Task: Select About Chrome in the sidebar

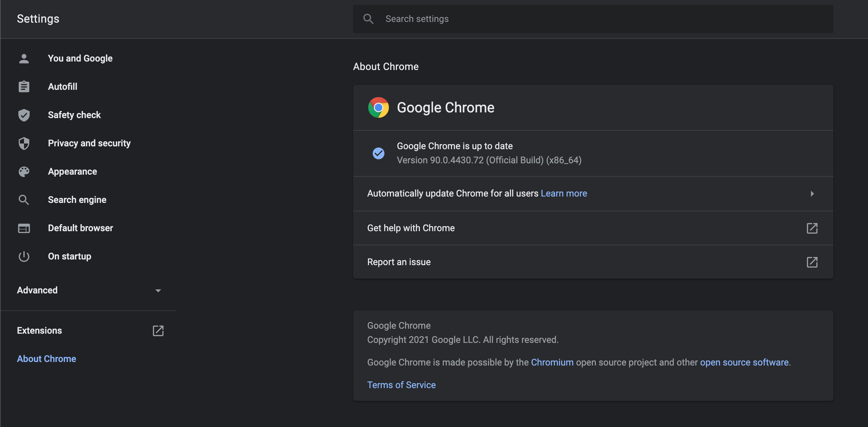Action: point(47,359)
